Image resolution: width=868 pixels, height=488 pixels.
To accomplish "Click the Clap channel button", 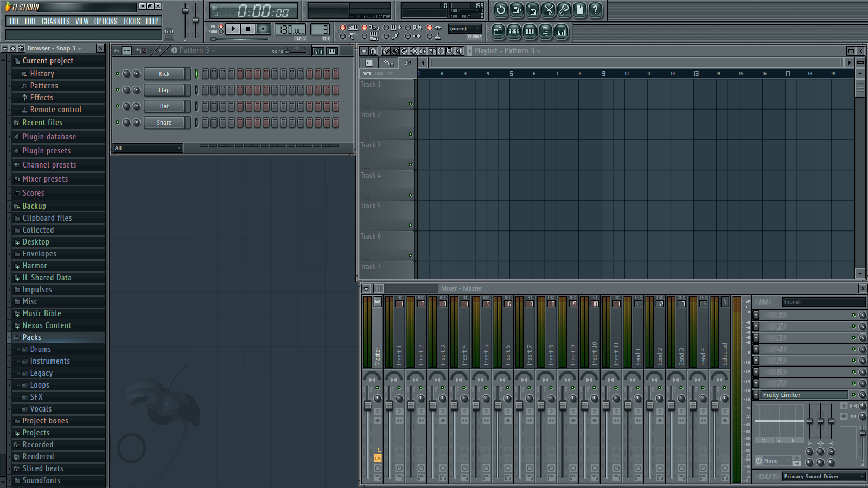I will click(x=164, y=90).
